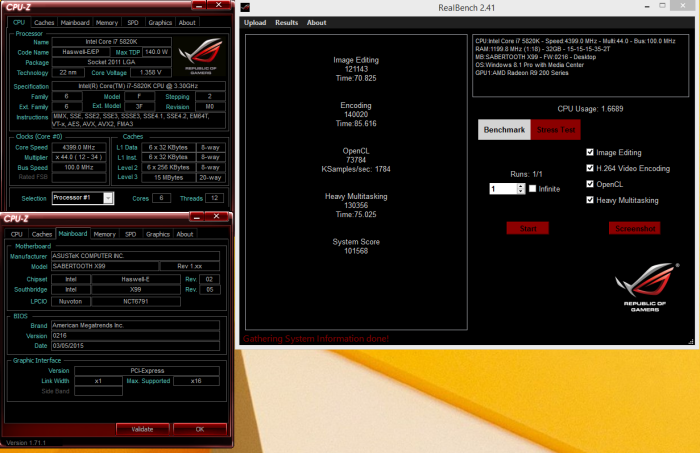
Task: Minimize the RealBench window
Action: [x=647, y=7]
